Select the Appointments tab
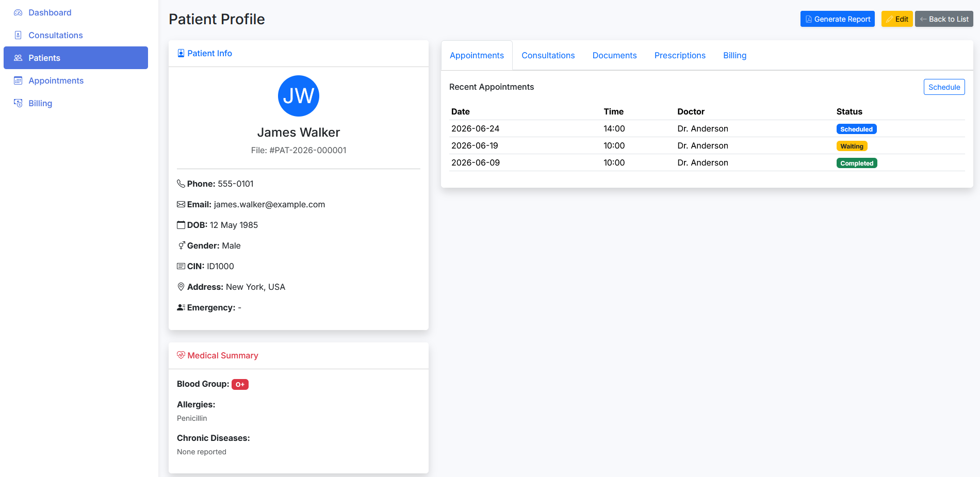This screenshot has height=477, width=980. pyautogui.click(x=477, y=55)
